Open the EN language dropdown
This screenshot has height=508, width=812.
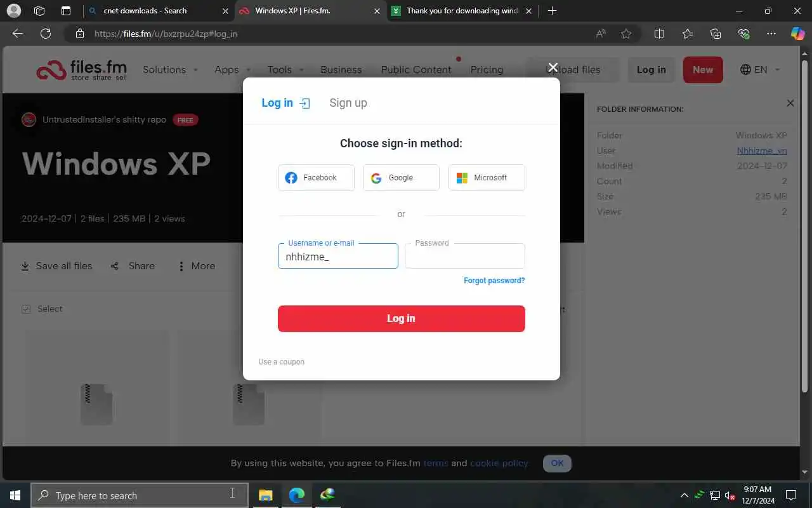760,70
